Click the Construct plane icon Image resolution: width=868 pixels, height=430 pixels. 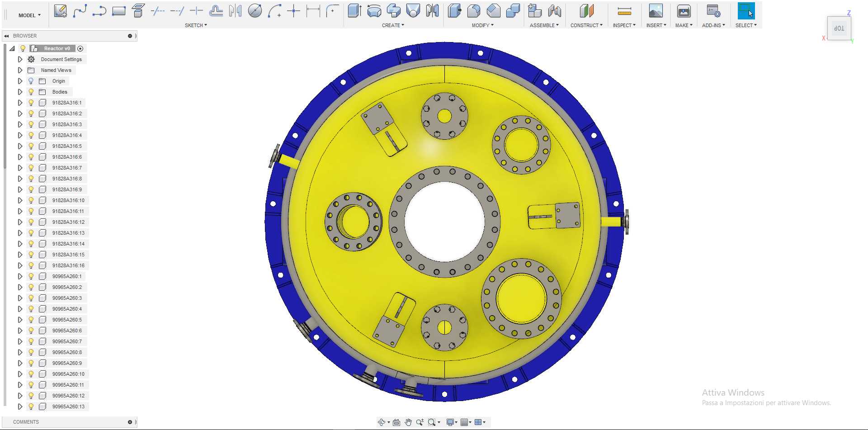586,11
